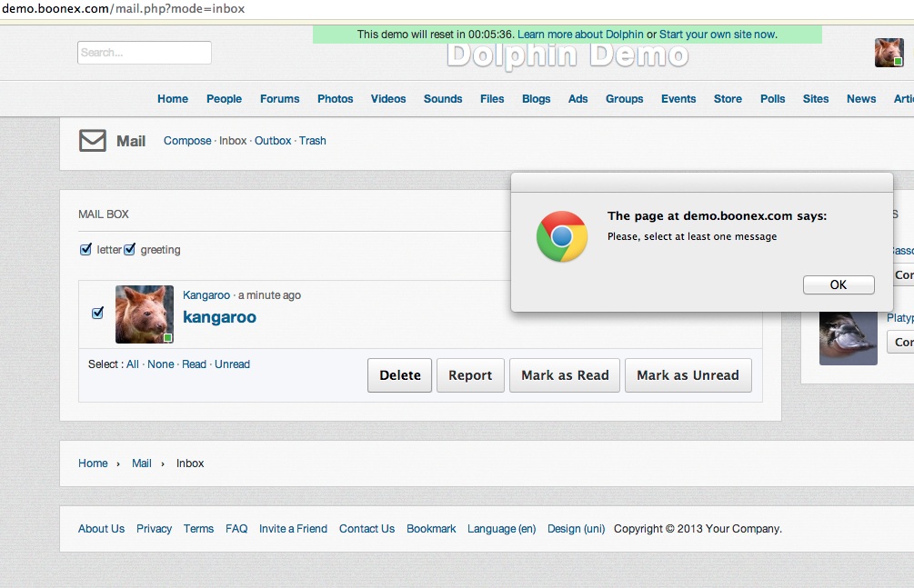
Task: Navigate to Sites
Action: 816,99
